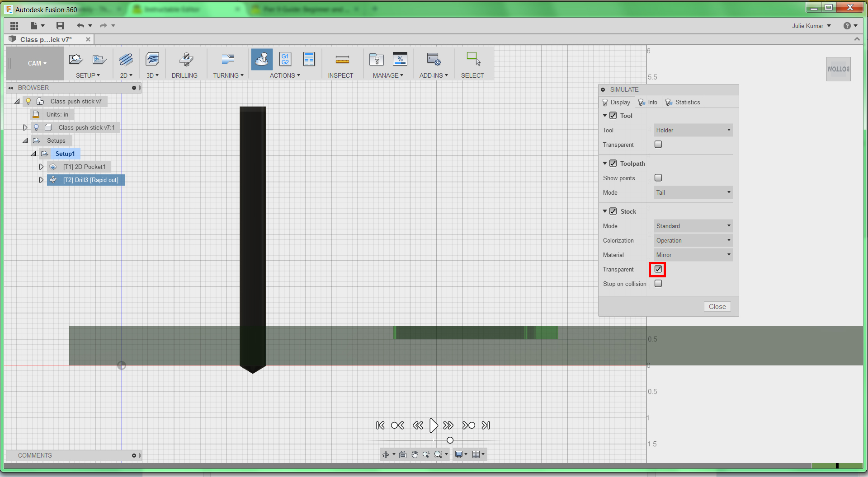Screen dimensions: 868x477
Task: Open the Setup Sheet icon
Action: coord(309,59)
